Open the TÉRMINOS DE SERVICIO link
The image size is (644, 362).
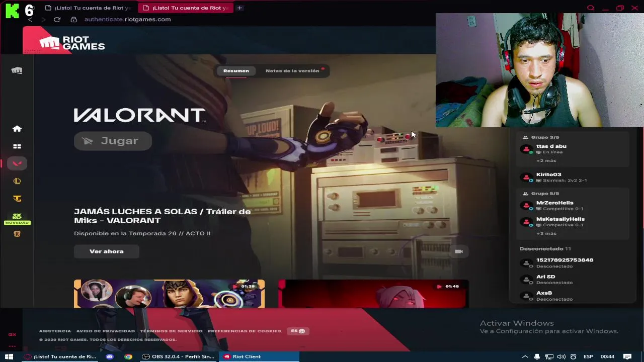pyautogui.click(x=171, y=331)
